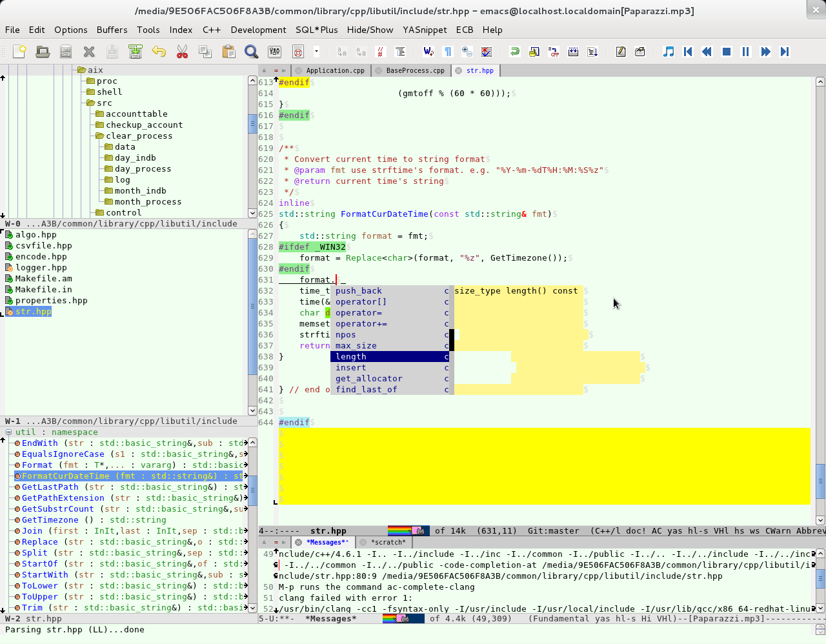This screenshot has width=826, height=644.
Task: Open Makefile.am from the file list
Action: click(44, 278)
